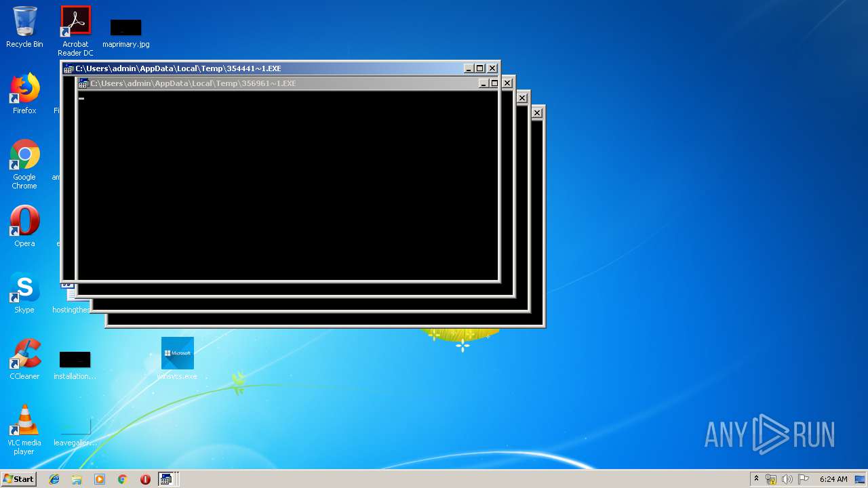868x488 pixels.
Task: Minimize the 356961~1.EXE console window
Action: 484,83
